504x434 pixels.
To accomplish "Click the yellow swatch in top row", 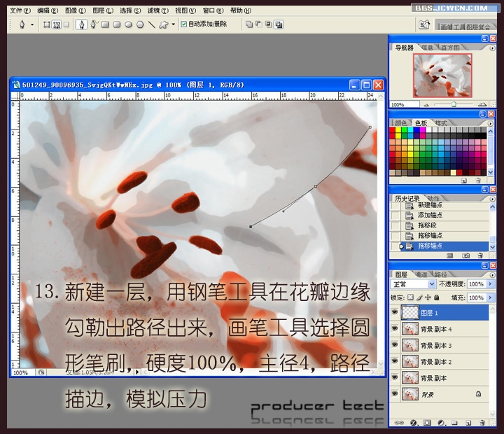I will click(x=398, y=130).
